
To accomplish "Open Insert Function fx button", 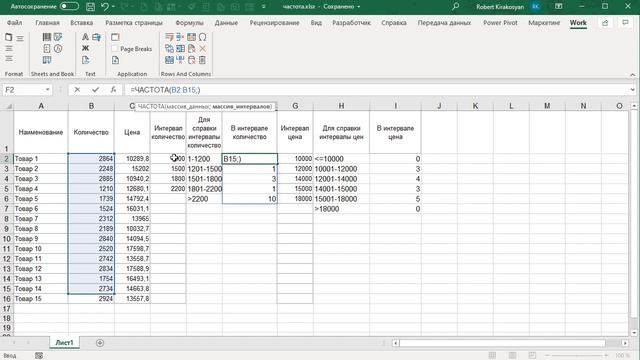I will click(113, 90).
